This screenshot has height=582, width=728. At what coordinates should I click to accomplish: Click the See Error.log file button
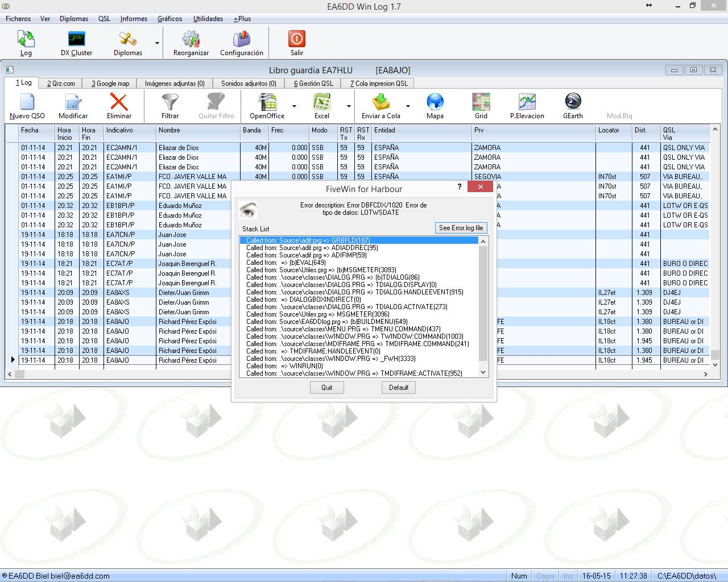pyautogui.click(x=461, y=228)
